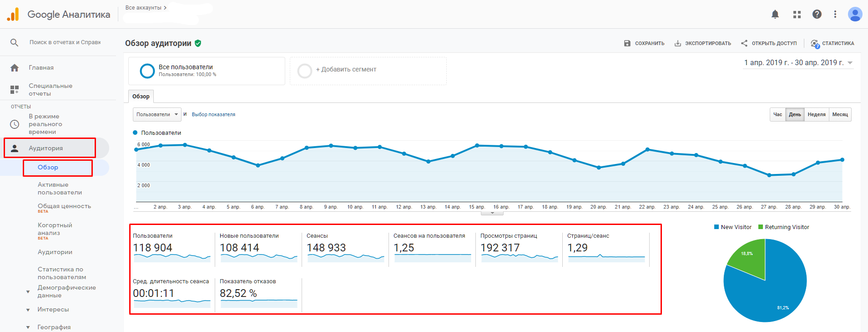This screenshot has height=332, width=868.
Task: Switch the chart to Час granularity
Action: (777, 115)
